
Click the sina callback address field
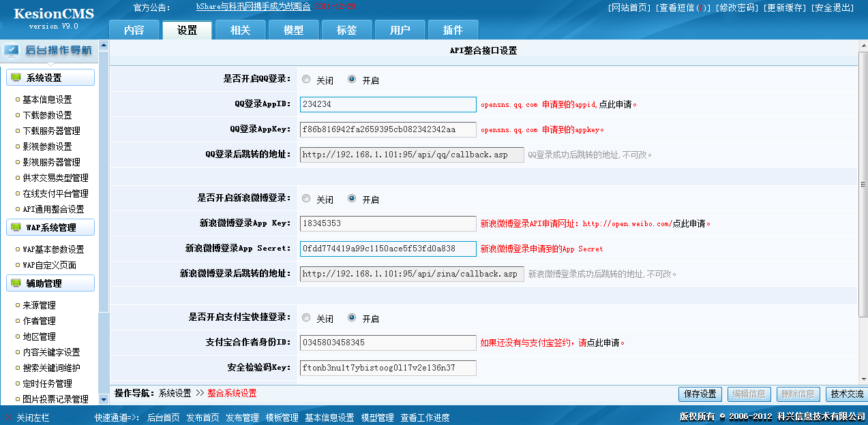[x=412, y=274]
